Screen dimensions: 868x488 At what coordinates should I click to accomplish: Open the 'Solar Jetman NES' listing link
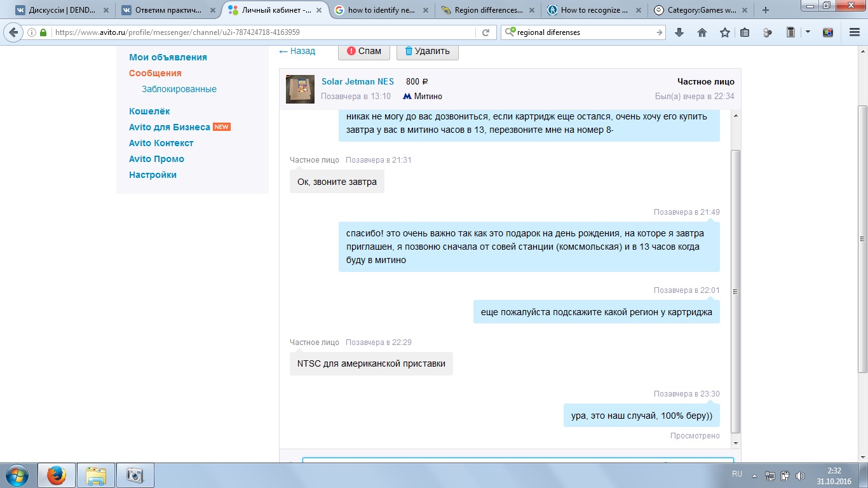click(x=358, y=81)
